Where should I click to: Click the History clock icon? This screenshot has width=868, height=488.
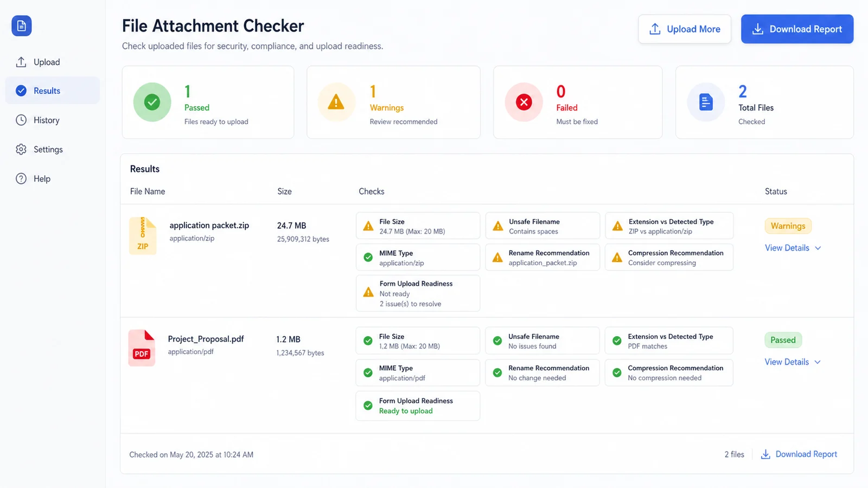pos(21,120)
